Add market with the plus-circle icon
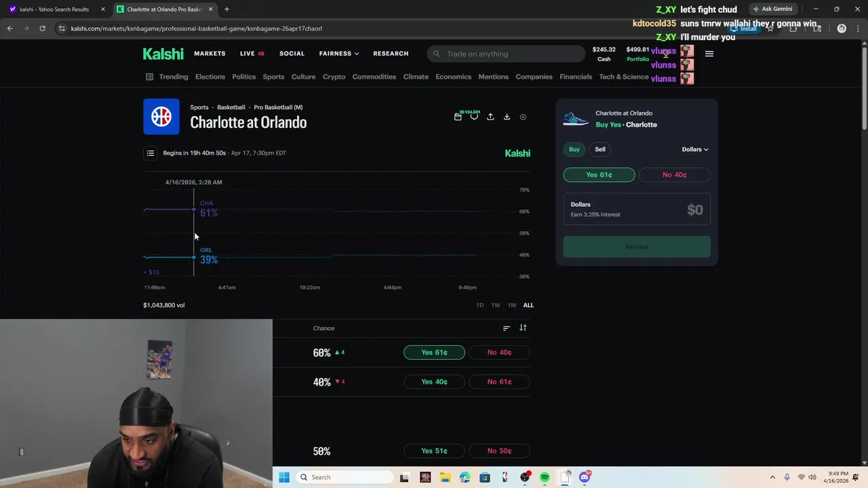This screenshot has height=488, width=868. [523, 117]
